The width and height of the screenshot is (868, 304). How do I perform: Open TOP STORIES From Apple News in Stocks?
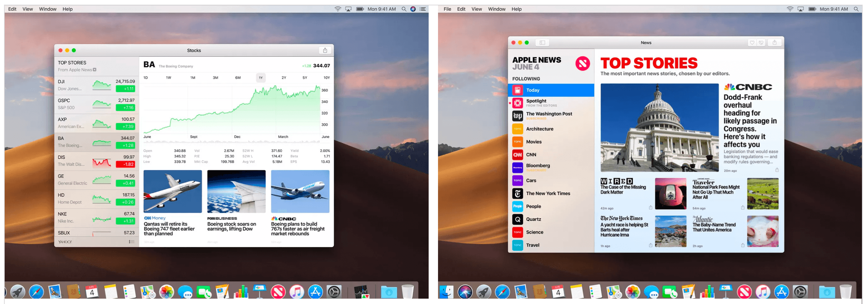point(97,66)
